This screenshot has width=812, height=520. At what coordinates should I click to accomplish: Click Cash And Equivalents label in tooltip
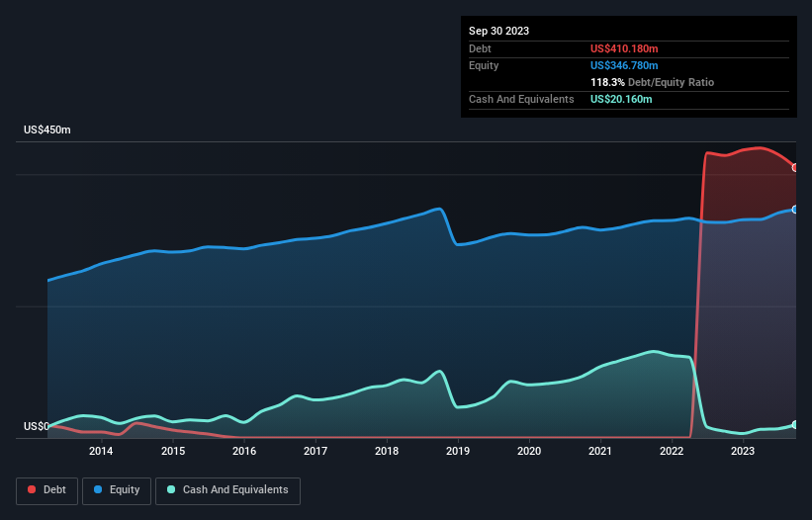pos(521,99)
